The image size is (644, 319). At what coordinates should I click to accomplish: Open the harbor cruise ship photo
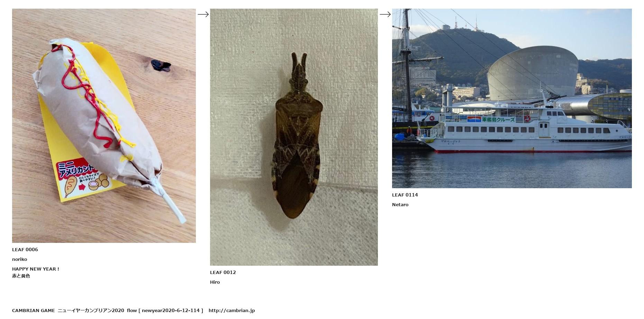coord(512,98)
